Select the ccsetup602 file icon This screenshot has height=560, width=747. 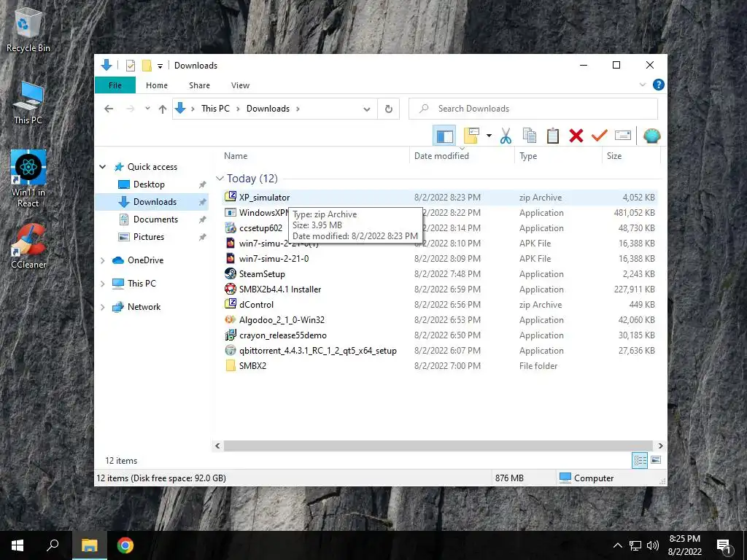click(231, 228)
